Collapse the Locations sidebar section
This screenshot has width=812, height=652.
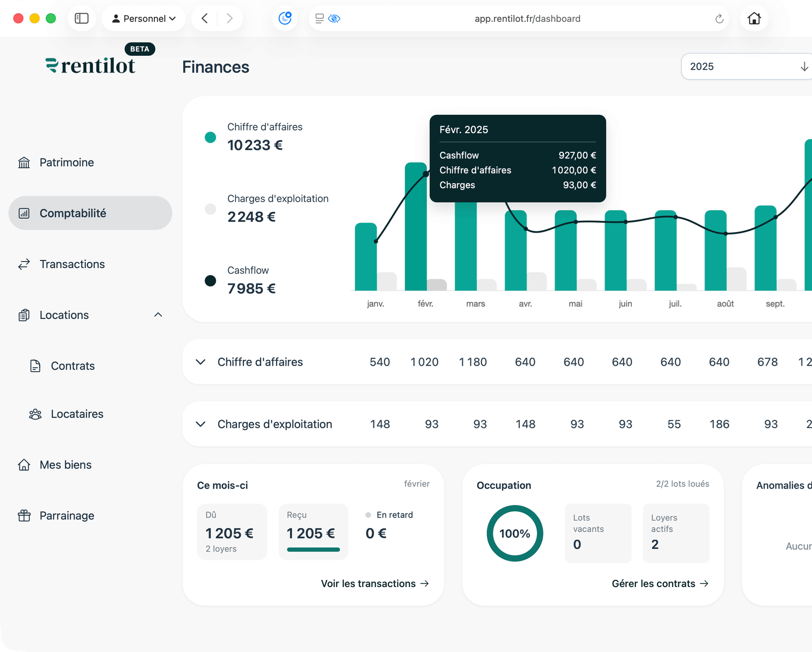tap(158, 315)
